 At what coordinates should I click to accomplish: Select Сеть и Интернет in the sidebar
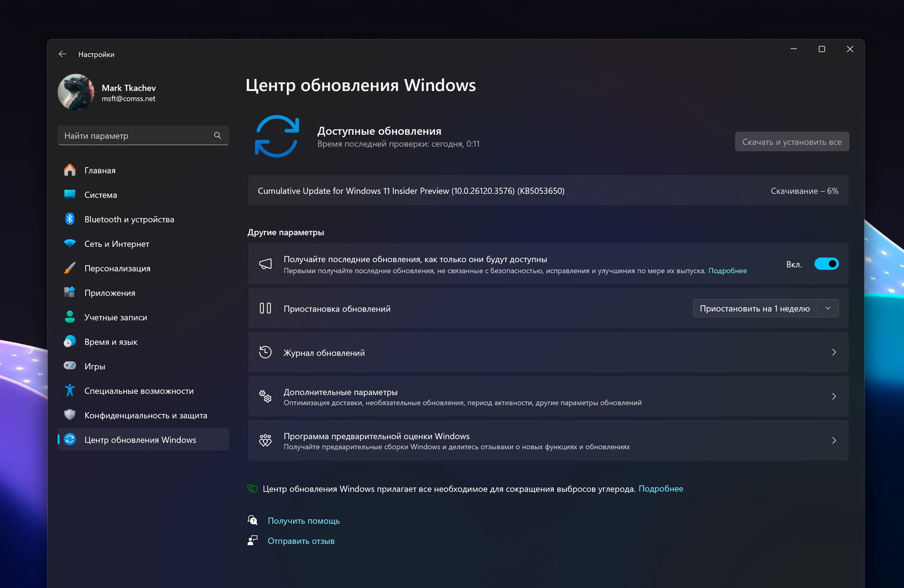(143, 244)
